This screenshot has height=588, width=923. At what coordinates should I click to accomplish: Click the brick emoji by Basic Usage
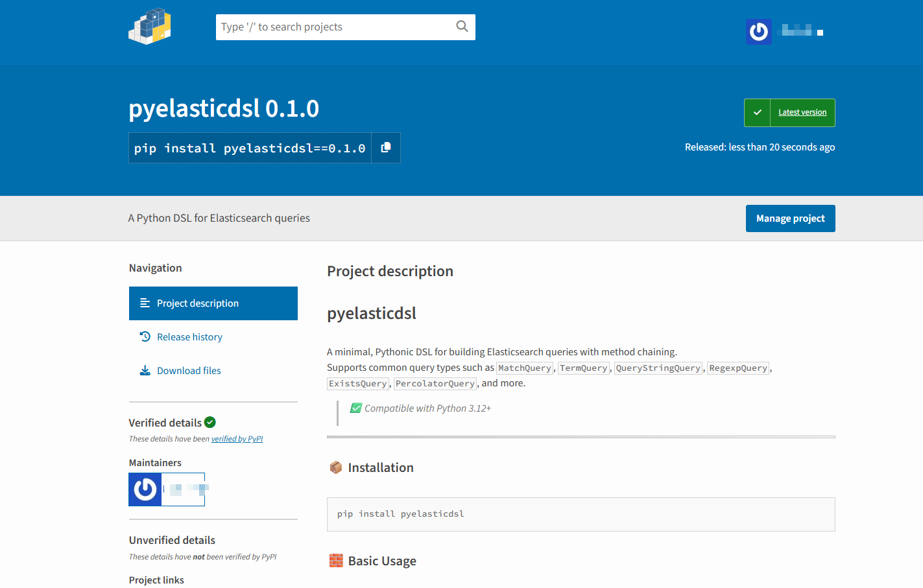(x=336, y=561)
